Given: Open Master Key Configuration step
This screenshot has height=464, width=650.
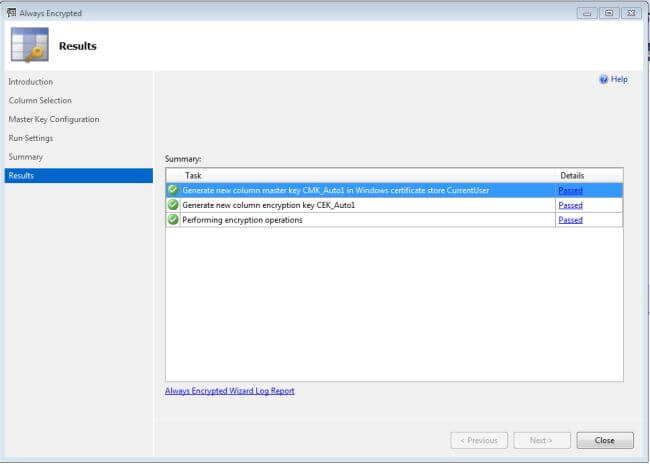Looking at the screenshot, I should (54, 119).
